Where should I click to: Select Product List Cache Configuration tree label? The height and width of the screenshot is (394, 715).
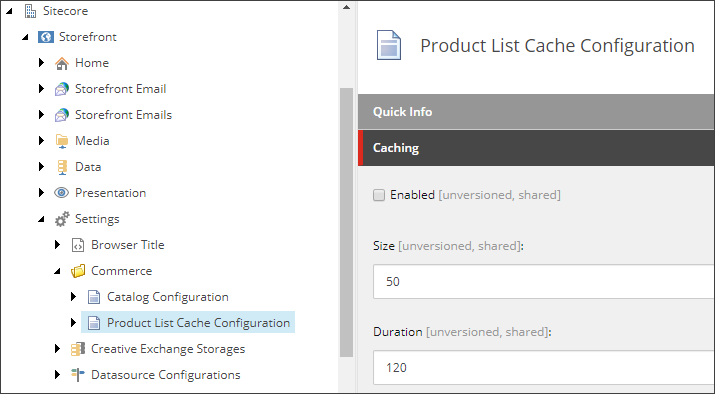[198, 323]
